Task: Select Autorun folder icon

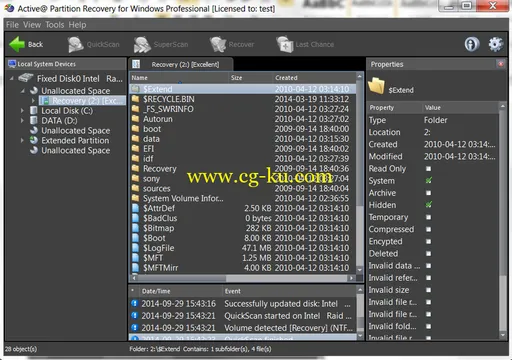Action: [135, 119]
